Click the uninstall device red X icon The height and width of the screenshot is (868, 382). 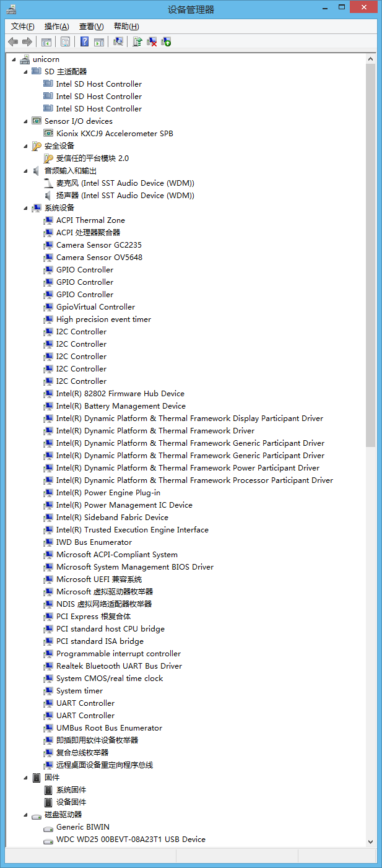click(152, 41)
